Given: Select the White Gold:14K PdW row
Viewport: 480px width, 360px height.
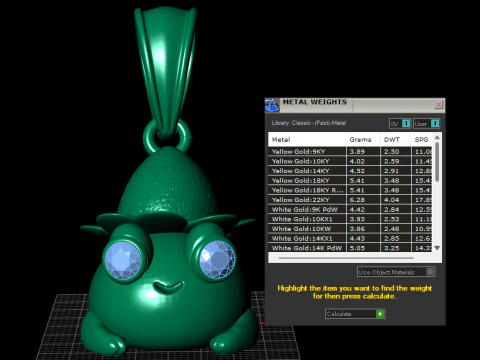Looking at the screenshot, I should (350, 248).
